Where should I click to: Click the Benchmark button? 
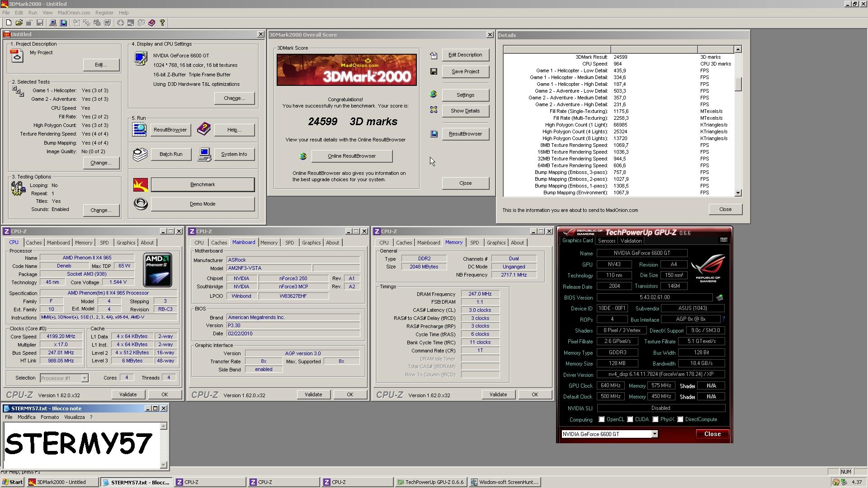[203, 184]
